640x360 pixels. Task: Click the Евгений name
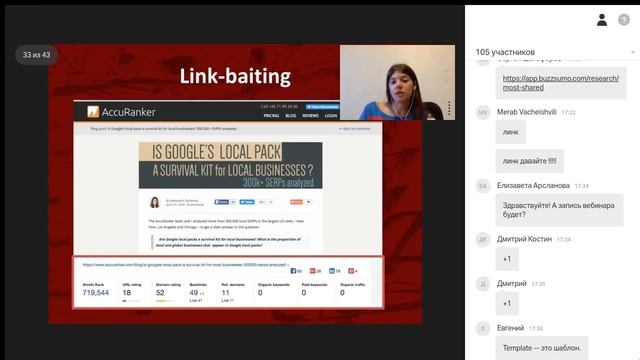coord(510,328)
